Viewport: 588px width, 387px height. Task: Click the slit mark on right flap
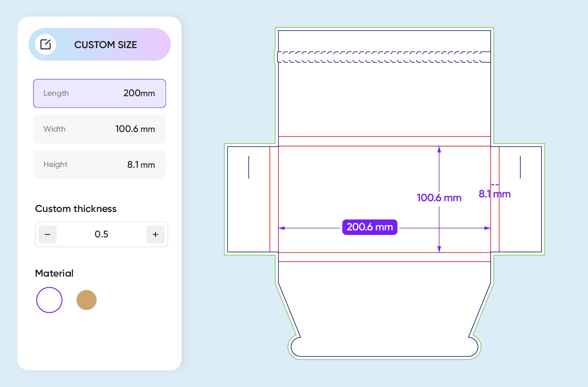(x=520, y=167)
